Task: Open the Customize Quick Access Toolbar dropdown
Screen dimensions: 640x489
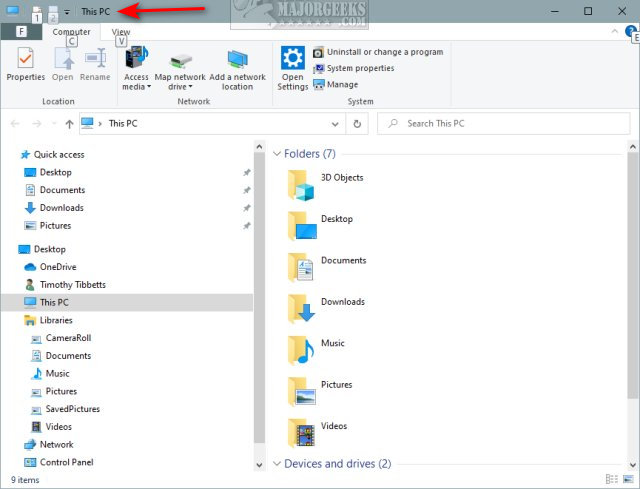Action: coord(67,12)
